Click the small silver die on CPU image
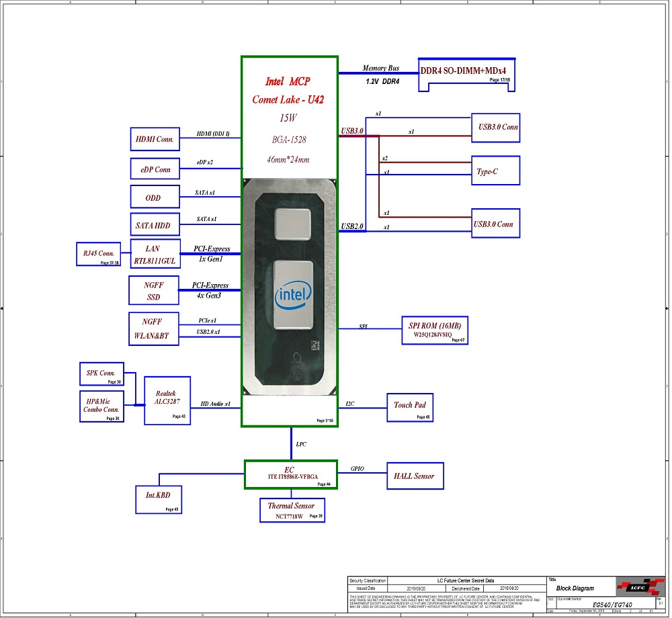Screen dimensions: 672x618 click(292, 226)
